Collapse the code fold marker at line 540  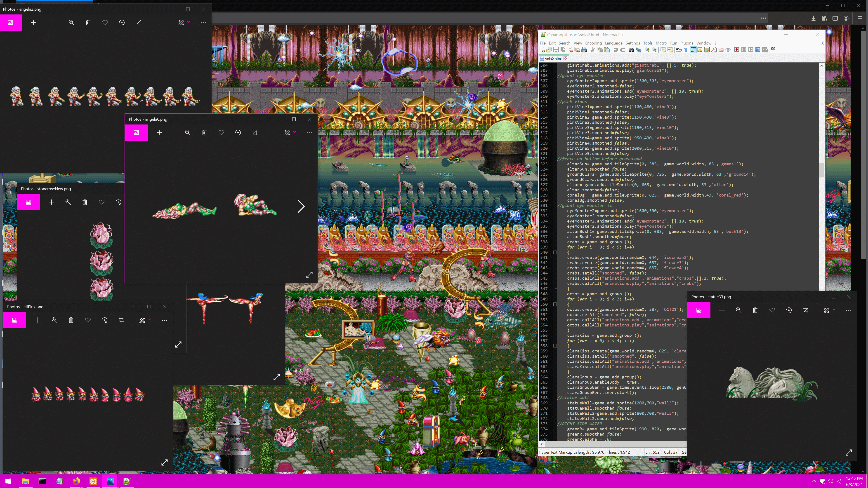coord(555,252)
